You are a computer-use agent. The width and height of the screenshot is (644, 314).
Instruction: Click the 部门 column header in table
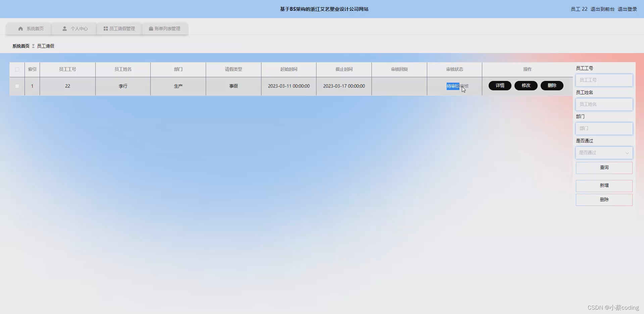178,69
